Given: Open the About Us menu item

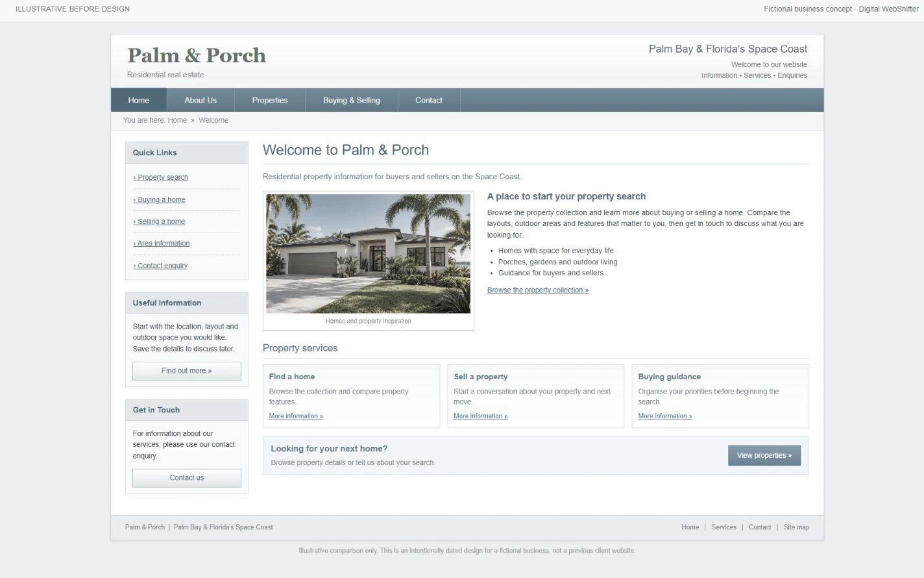Looking at the screenshot, I should tap(201, 100).
